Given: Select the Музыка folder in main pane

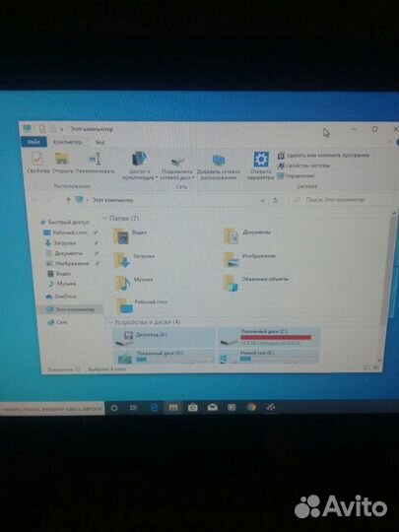Looking at the screenshot, I should (x=134, y=283).
